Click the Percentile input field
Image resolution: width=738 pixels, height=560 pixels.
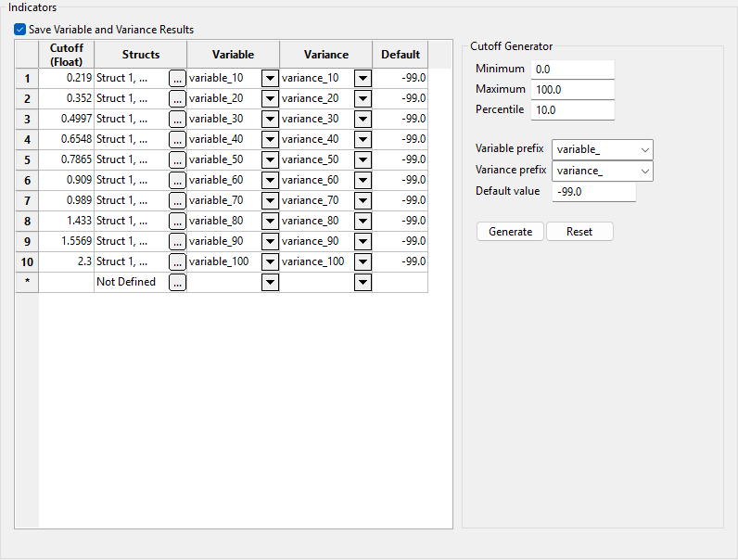pyautogui.click(x=572, y=109)
